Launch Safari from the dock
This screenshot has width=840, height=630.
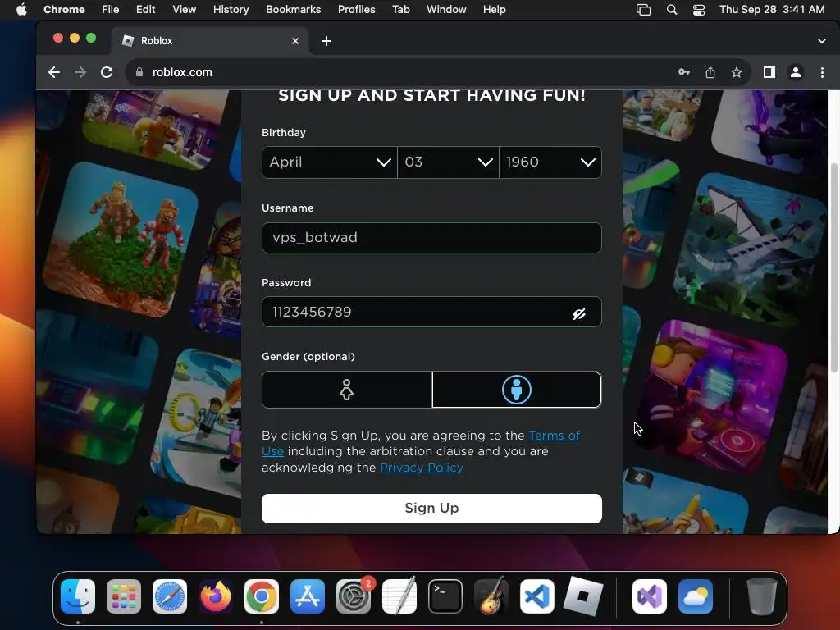pos(170,596)
